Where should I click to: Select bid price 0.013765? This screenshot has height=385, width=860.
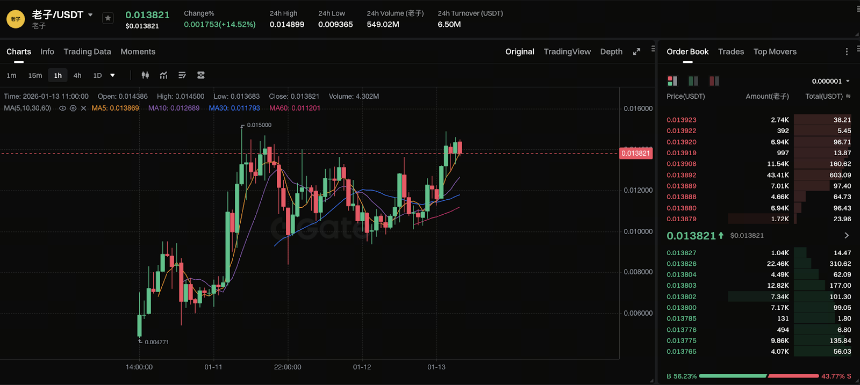(x=681, y=352)
